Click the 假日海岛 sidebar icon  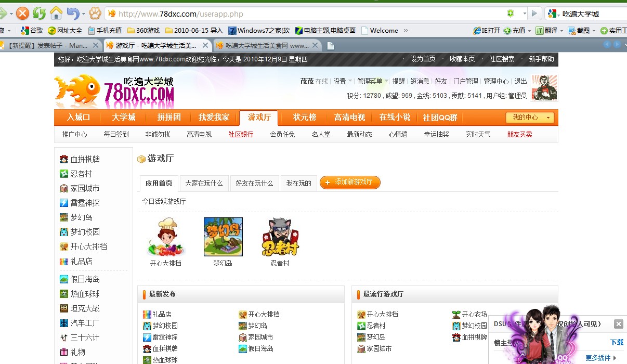click(x=64, y=279)
